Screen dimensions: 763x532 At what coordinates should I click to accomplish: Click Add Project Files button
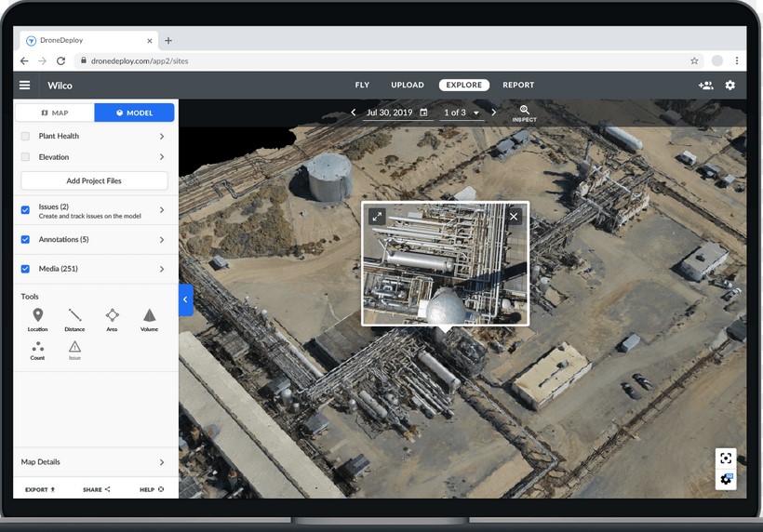pyautogui.click(x=94, y=181)
